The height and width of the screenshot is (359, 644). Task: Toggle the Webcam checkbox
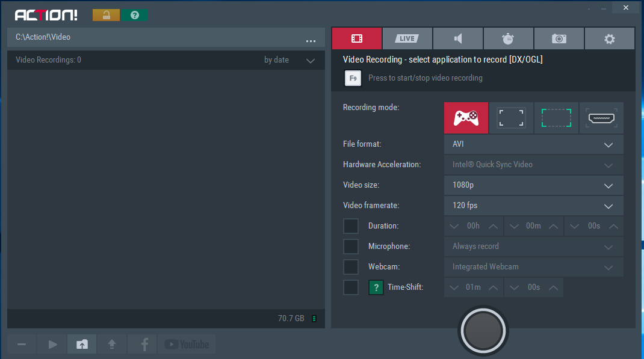pyautogui.click(x=351, y=267)
